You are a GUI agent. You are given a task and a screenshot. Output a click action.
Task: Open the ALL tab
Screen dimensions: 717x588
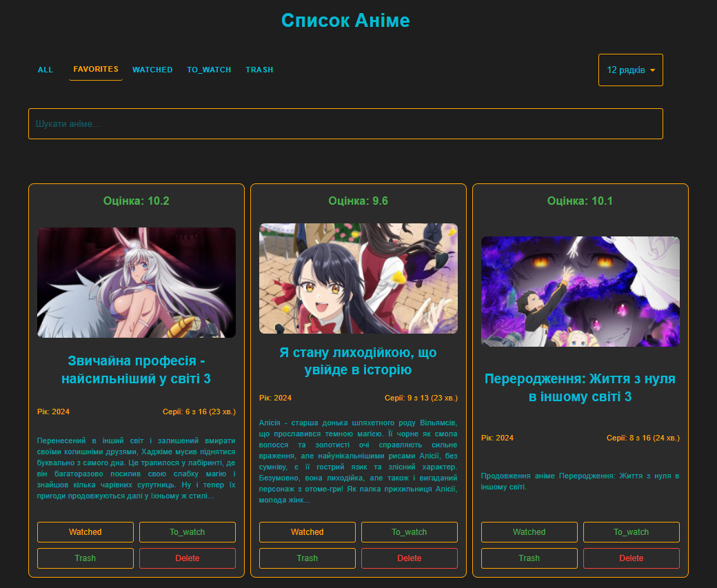(x=46, y=70)
